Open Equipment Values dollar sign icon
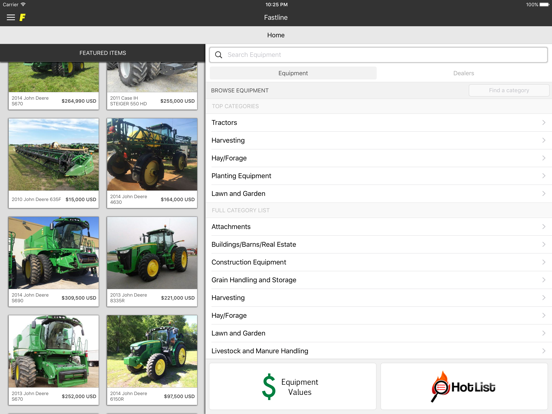552x414 pixels. 269,386
